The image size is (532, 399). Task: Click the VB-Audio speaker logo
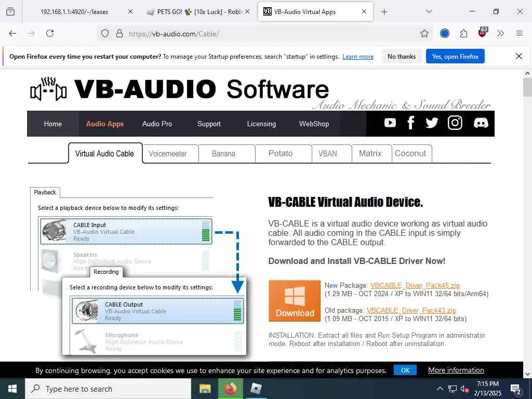pos(48,89)
